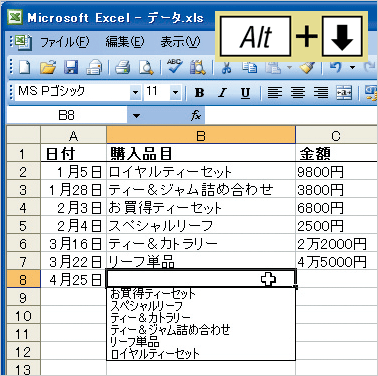Click the Name Box showing B8

tap(67, 116)
